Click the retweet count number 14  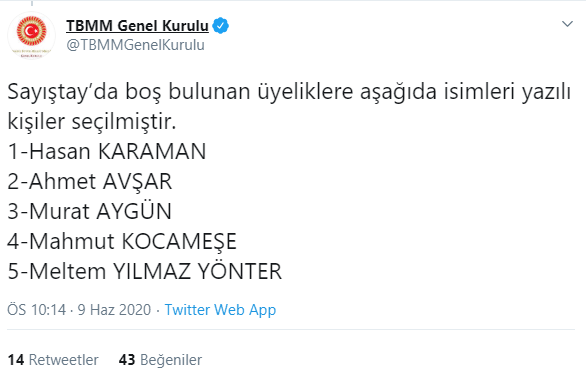click(x=16, y=360)
